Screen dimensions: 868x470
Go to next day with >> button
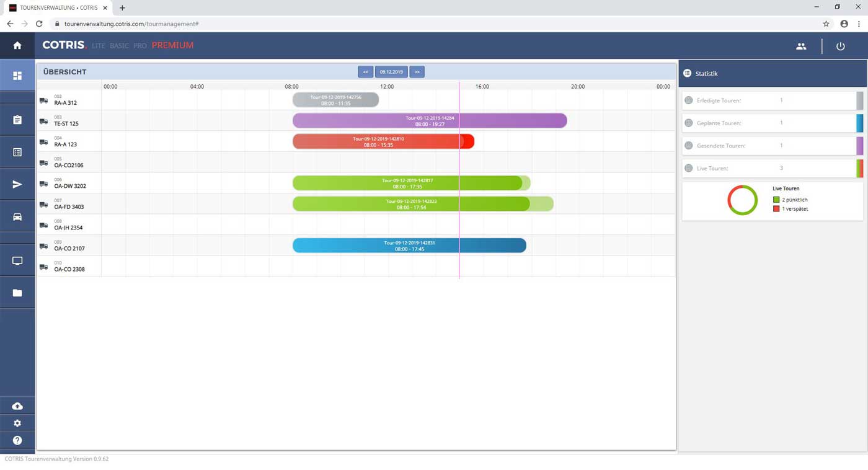417,72
